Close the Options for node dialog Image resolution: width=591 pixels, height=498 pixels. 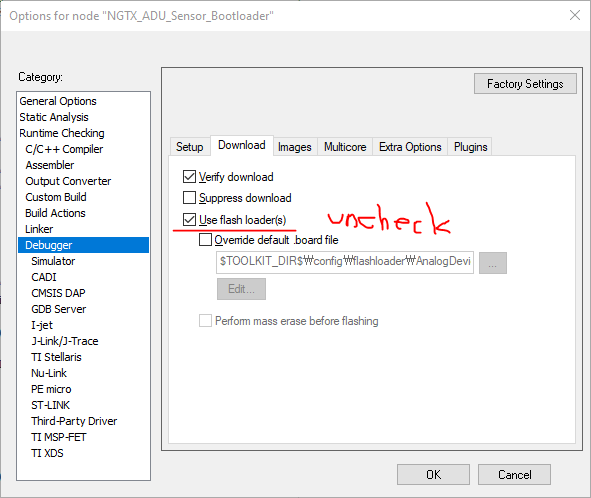coord(575,15)
